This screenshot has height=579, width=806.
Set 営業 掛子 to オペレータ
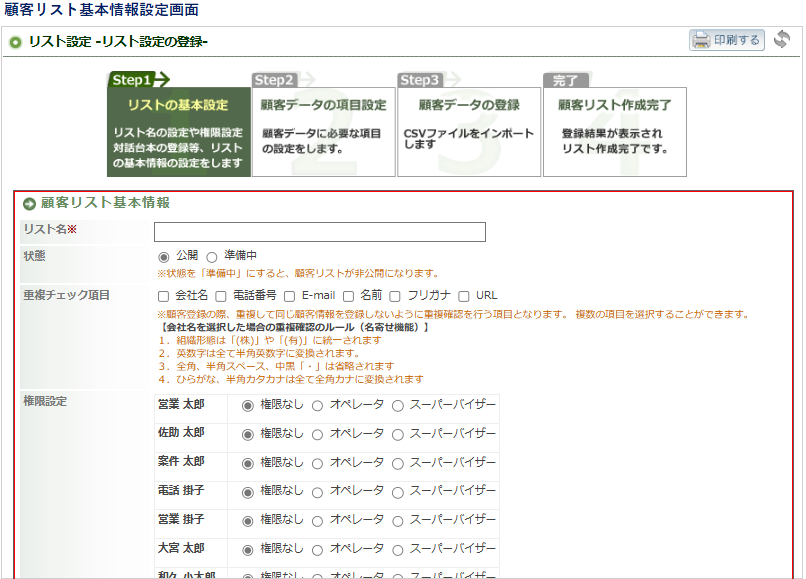tap(318, 521)
